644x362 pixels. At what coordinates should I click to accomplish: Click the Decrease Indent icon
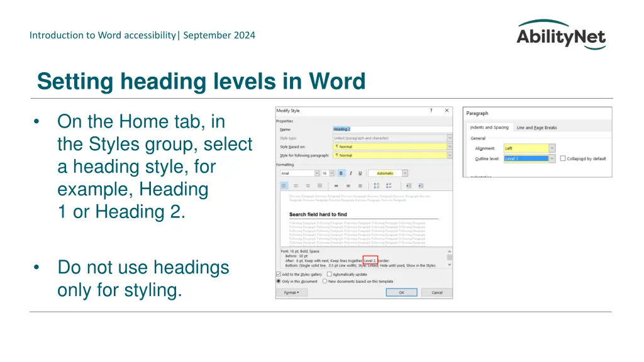click(409, 186)
